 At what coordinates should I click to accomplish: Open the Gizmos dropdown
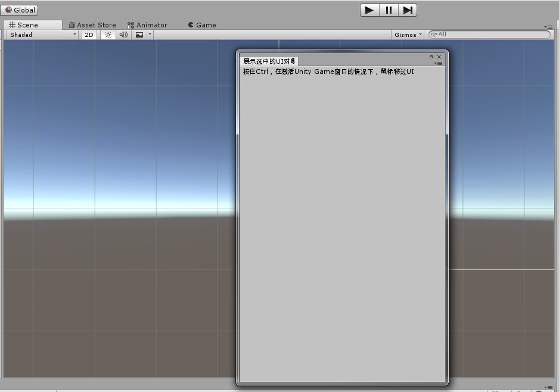pos(408,34)
